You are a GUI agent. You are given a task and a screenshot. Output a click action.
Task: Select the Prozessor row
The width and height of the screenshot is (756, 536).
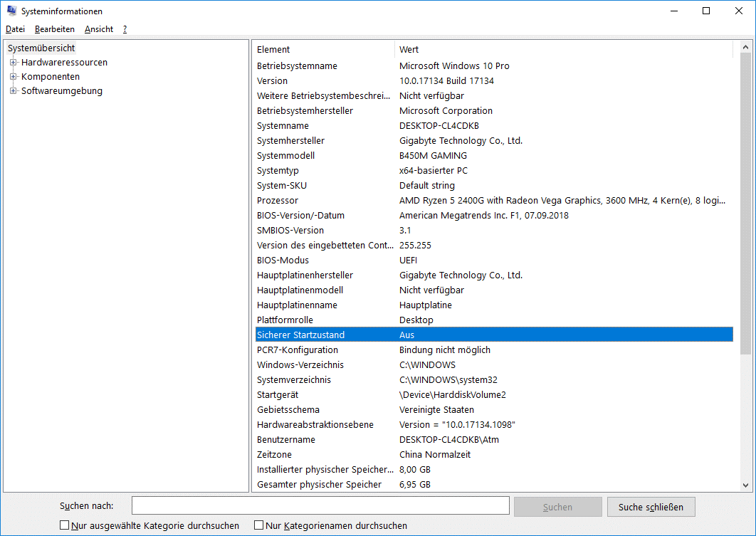point(494,201)
